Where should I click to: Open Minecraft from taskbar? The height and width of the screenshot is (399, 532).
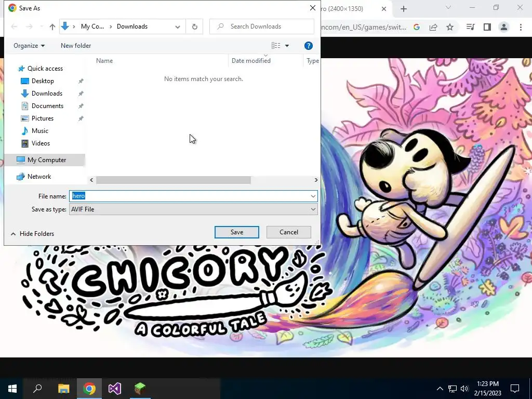140,389
